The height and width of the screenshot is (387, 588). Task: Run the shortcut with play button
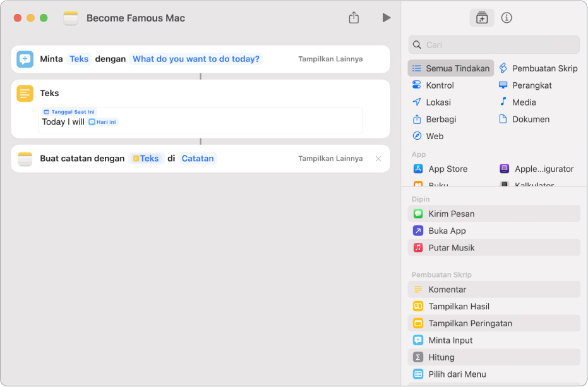[x=386, y=18]
